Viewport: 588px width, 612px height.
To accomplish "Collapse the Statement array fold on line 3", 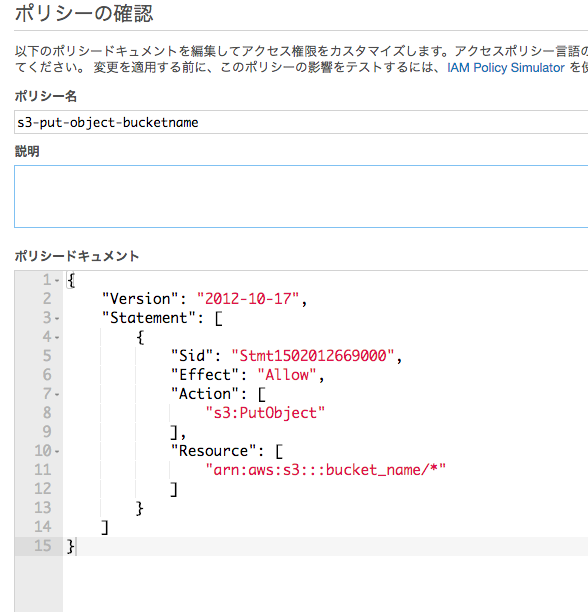I will (x=57, y=318).
